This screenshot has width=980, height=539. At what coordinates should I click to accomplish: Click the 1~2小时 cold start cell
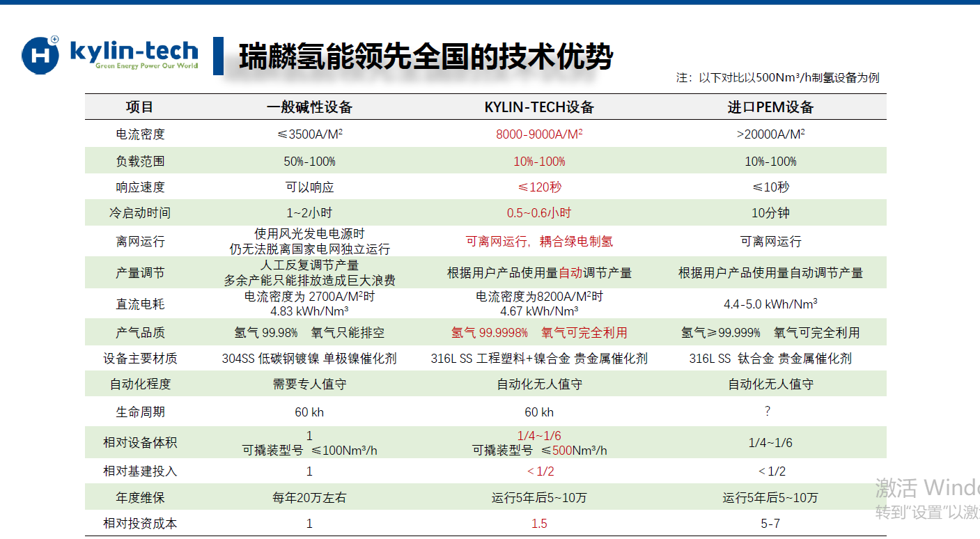tap(309, 213)
